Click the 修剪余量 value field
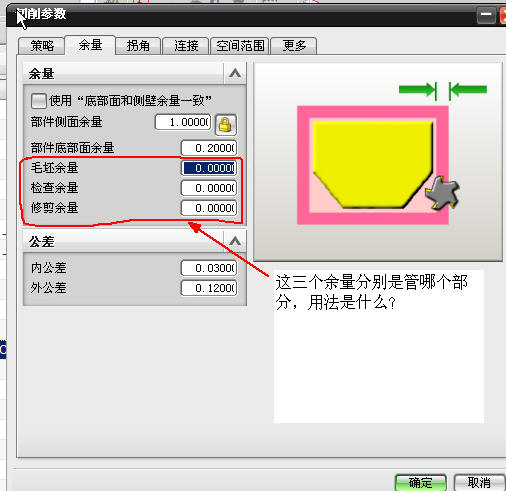506x491 pixels. [x=209, y=208]
